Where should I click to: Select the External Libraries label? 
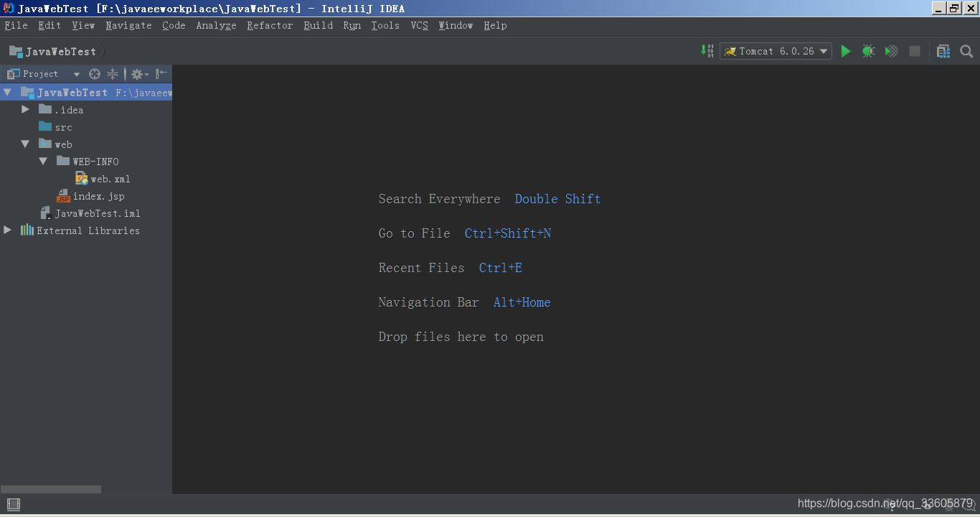point(88,230)
